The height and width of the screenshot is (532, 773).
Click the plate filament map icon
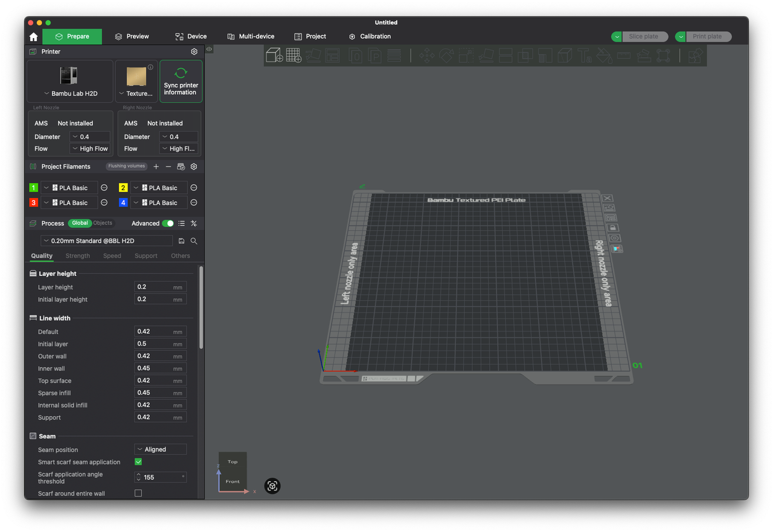click(617, 248)
